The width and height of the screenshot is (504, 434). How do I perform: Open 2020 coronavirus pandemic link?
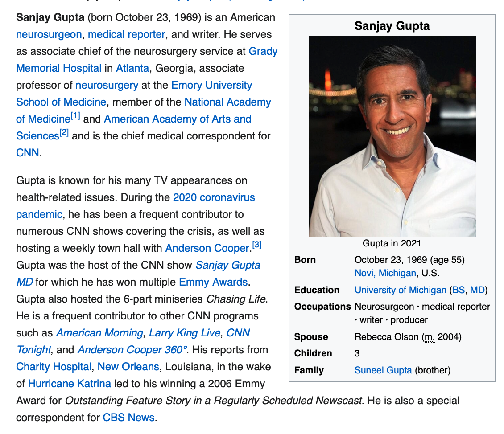coord(214,197)
